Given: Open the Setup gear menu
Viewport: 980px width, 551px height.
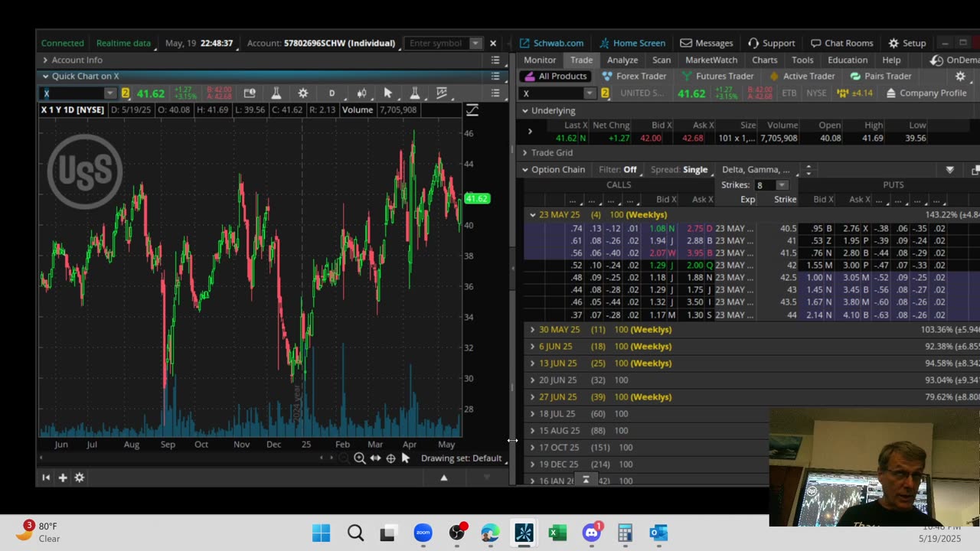Looking at the screenshot, I should point(906,43).
